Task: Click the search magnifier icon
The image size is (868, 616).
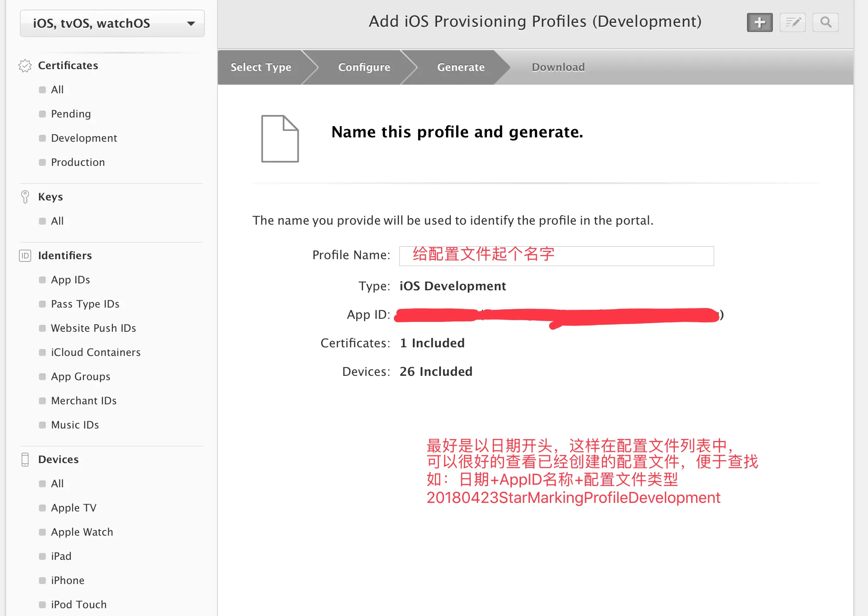Action: click(825, 22)
